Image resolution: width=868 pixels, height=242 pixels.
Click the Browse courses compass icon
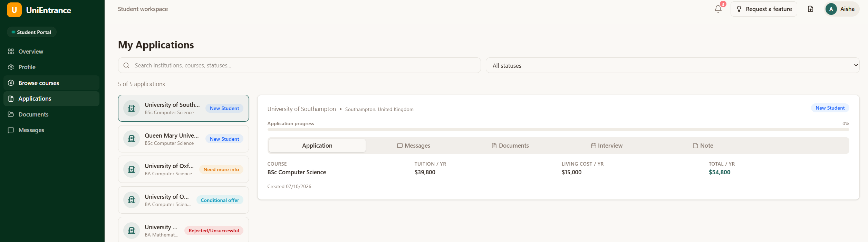tap(11, 83)
